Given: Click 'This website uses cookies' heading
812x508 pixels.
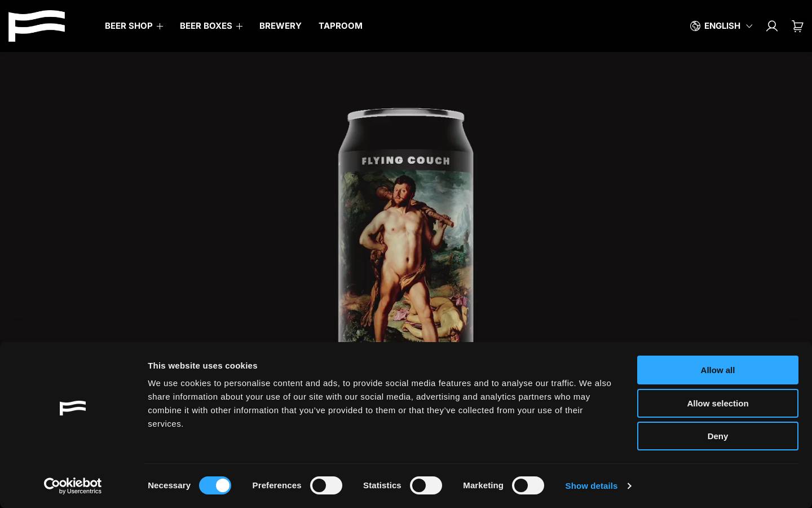Looking at the screenshot, I should (x=202, y=366).
